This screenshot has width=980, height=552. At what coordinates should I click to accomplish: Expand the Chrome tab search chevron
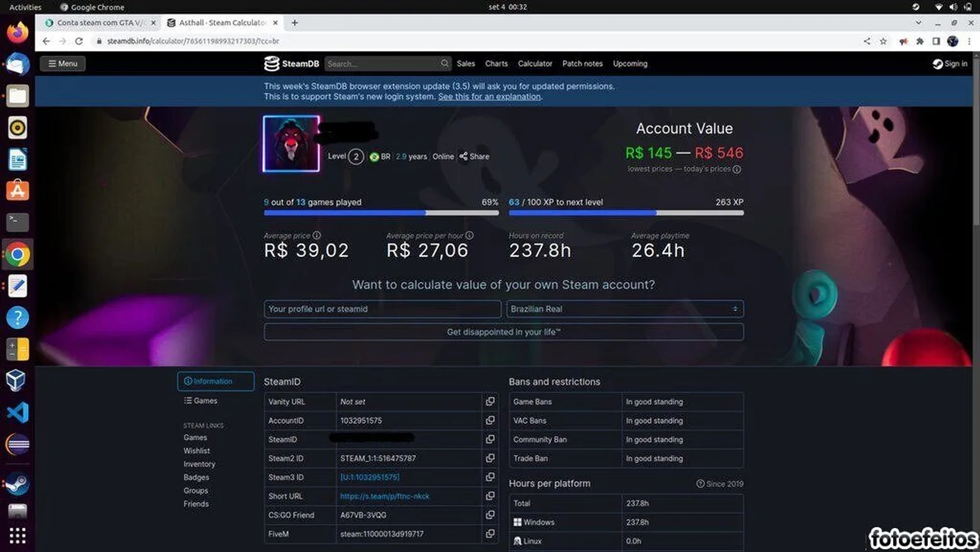918,23
